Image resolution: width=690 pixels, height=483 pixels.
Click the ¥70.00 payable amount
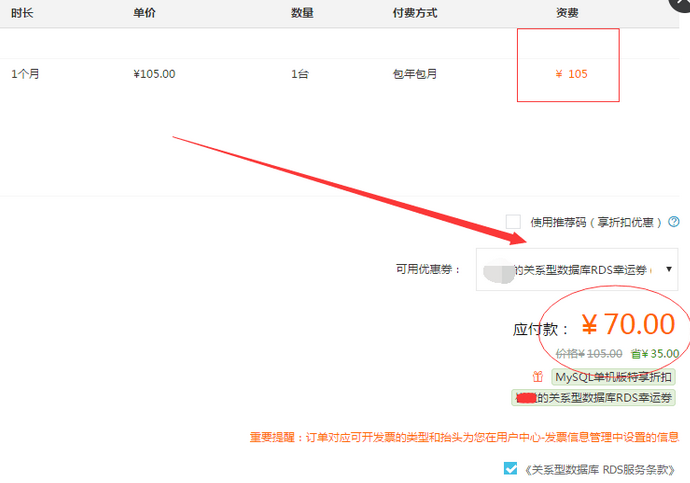628,325
